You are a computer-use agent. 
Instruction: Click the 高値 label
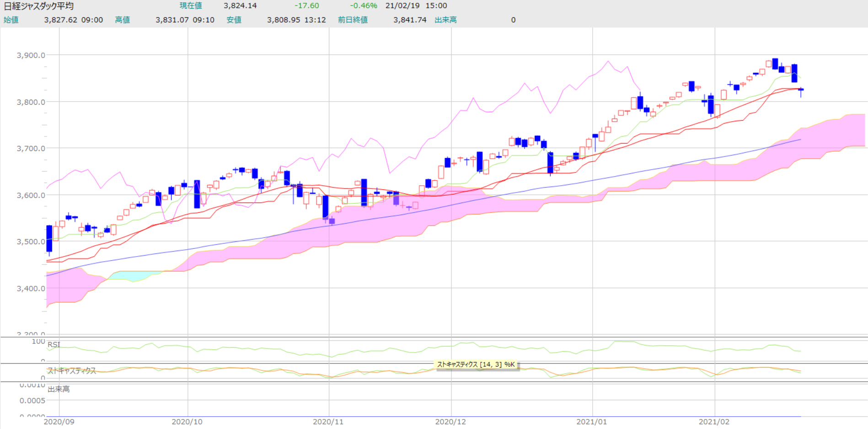pyautogui.click(x=123, y=20)
